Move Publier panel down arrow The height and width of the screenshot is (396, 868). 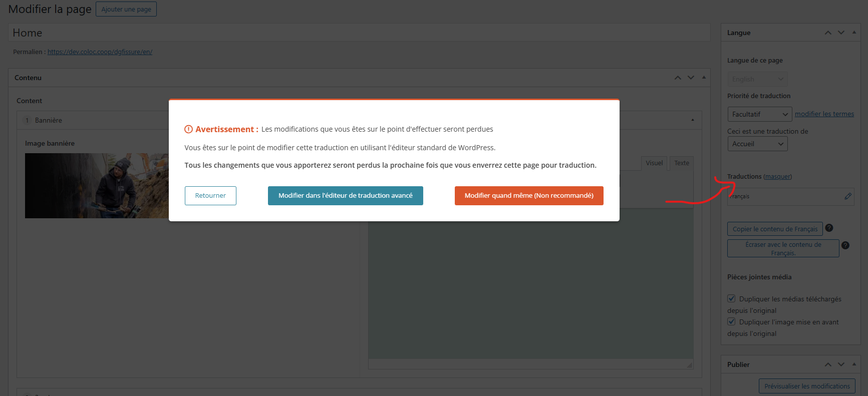point(841,364)
